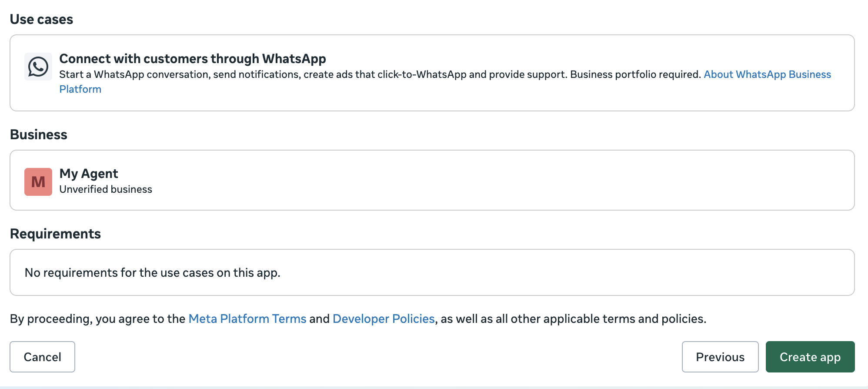
Task: Click 'No requirements for the use cases' text
Action: click(153, 272)
